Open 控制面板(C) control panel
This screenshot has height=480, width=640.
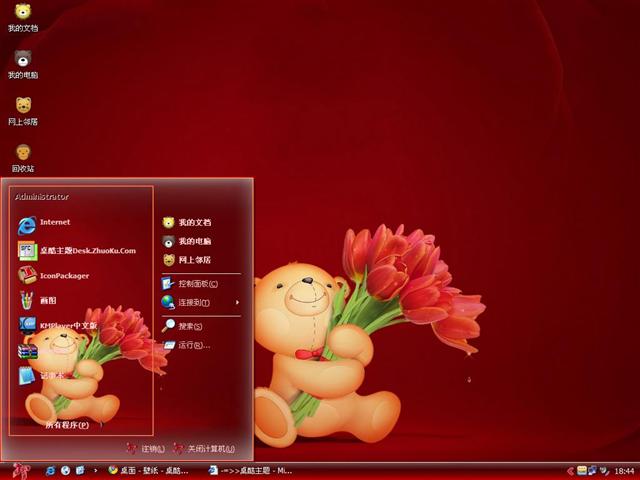190,284
